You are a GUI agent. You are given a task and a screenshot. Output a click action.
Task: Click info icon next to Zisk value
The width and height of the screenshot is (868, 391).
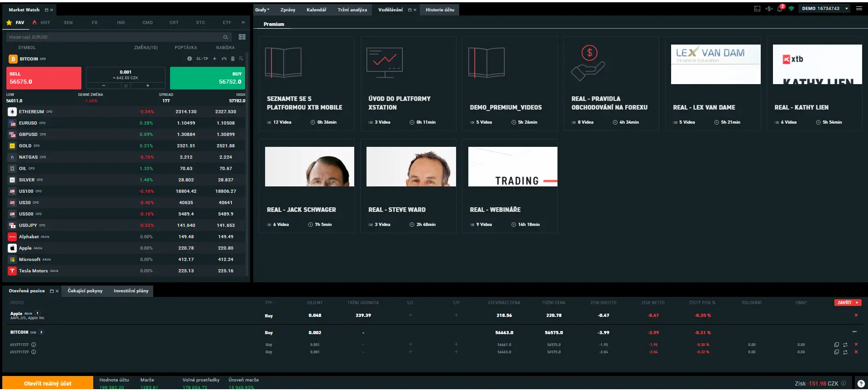point(843,383)
